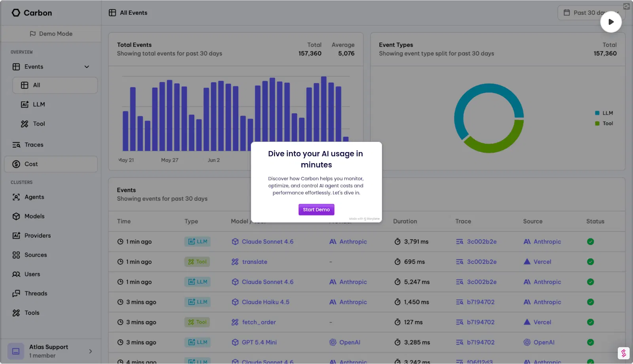This screenshot has width=633, height=364.
Task: Click the Status column header
Action: point(595,221)
